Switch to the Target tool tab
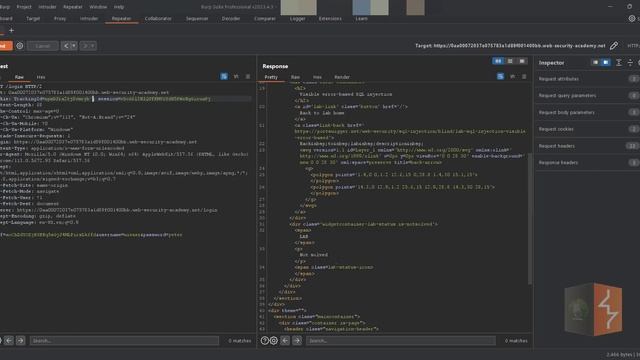 [33, 18]
